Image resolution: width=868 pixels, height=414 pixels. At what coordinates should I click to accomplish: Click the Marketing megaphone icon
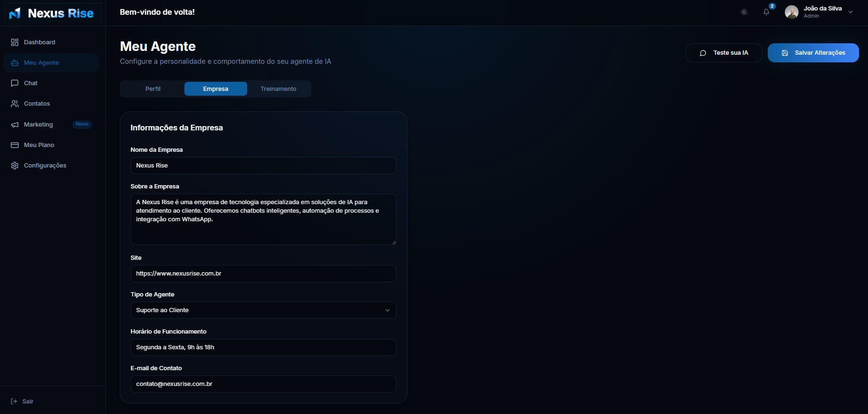(15, 125)
